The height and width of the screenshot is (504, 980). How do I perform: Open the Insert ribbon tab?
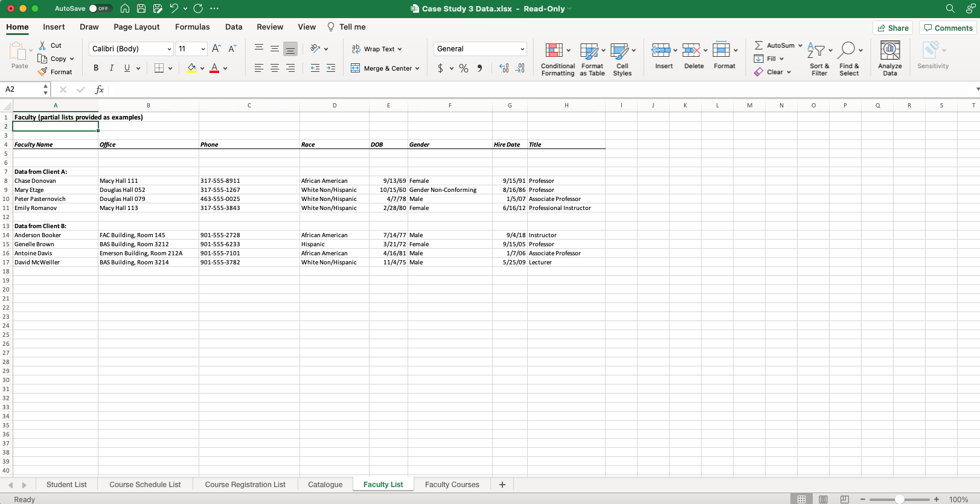point(54,27)
